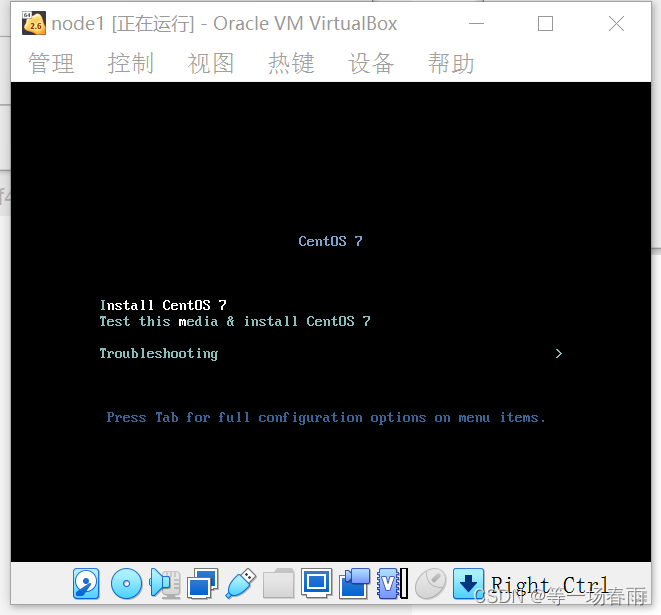Click the shared folders status icon

(x=278, y=584)
